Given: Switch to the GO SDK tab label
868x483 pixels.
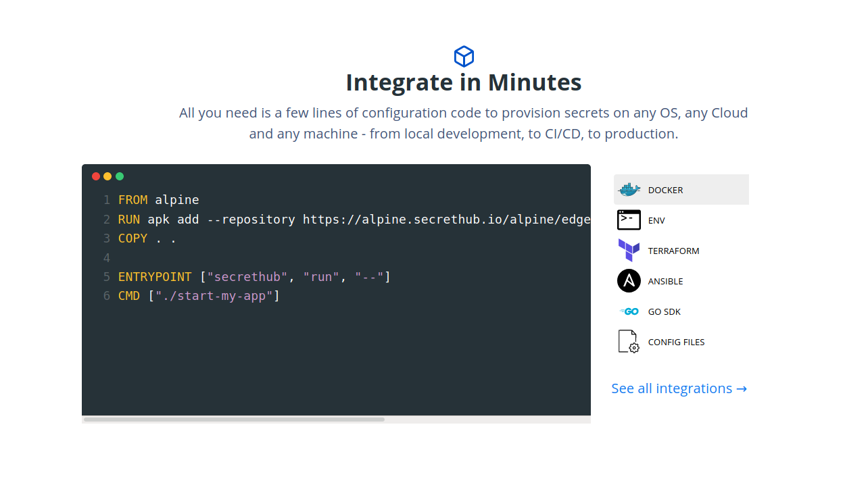Looking at the screenshot, I should [665, 311].
